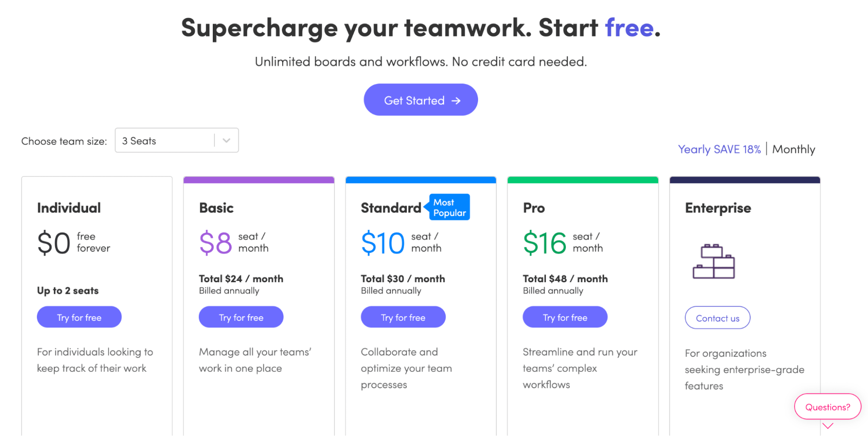This screenshot has height=436, width=868.
Task: Click the purple bar atop the Basic card
Action: point(258,179)
